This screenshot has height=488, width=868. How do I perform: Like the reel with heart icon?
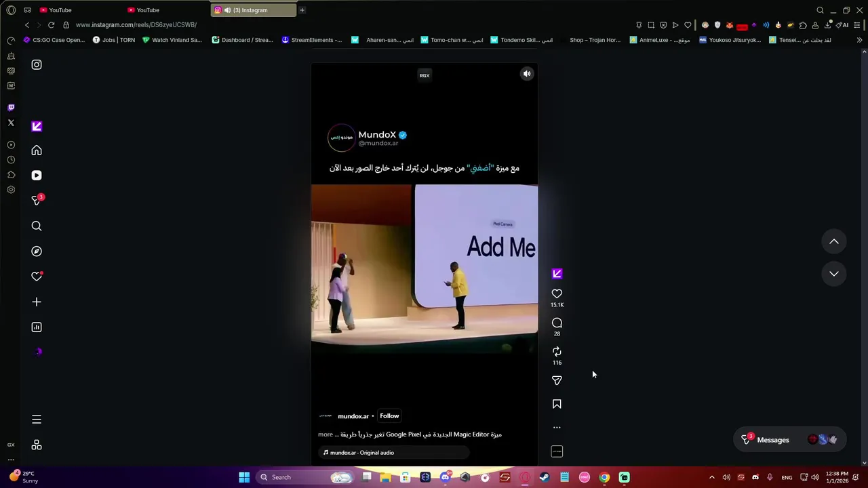tap(557, 293)
